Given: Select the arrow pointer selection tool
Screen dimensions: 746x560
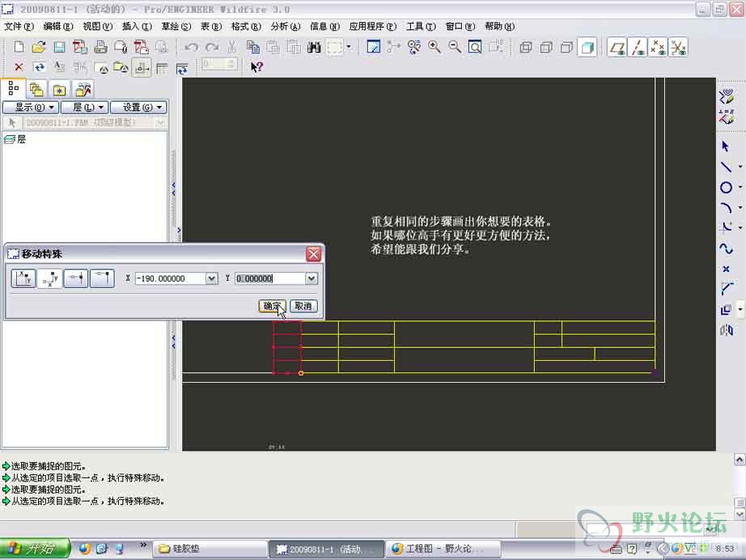Looking at the screenshot, I should pyautogui.click(x=726, y=146).
